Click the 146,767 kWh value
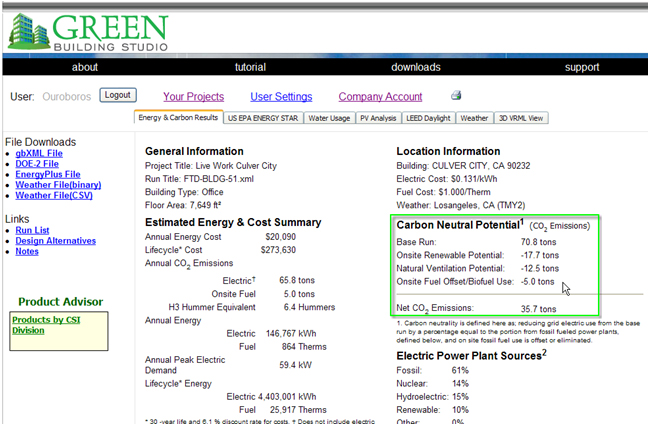Screen dimensions: 649x425 pos(291,334)
